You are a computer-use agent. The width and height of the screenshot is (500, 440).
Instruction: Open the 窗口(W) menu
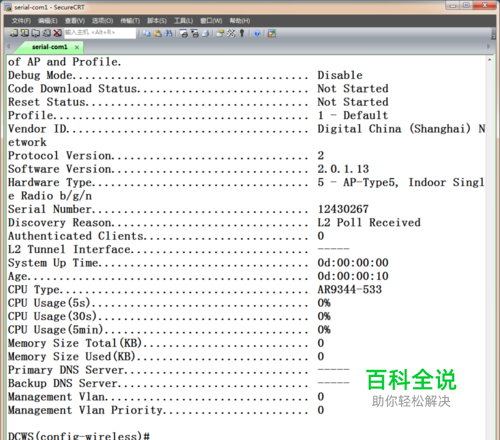[211, 21]
